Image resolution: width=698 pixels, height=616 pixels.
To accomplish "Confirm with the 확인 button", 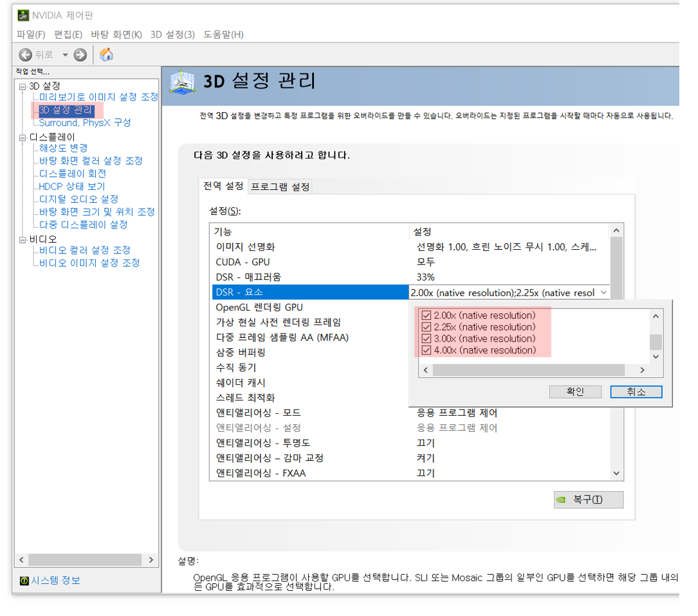I will pos(575,391).
